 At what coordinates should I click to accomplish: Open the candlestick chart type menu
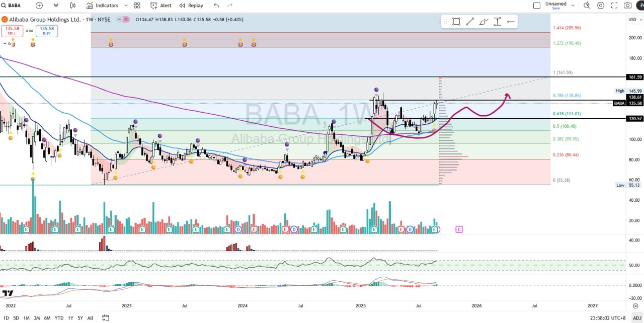(x=73, y=6)
